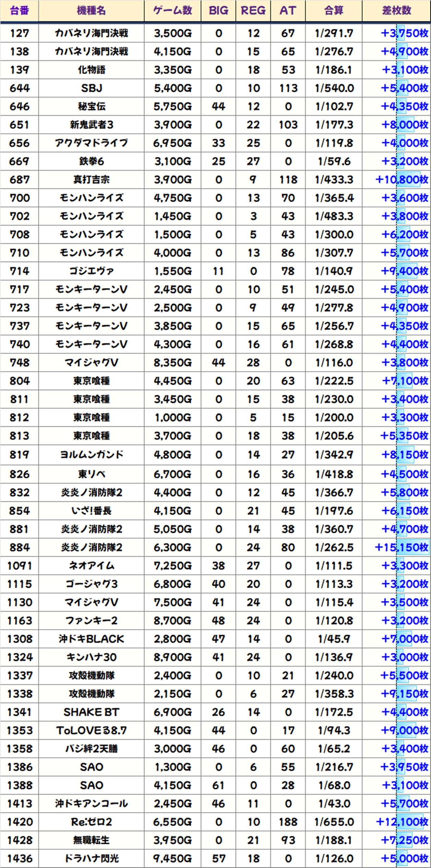This screenshot has height=868, width=431.
Task: Select the 9,450G game count cell
Action: pyautogui.click(x=172, y=858)
